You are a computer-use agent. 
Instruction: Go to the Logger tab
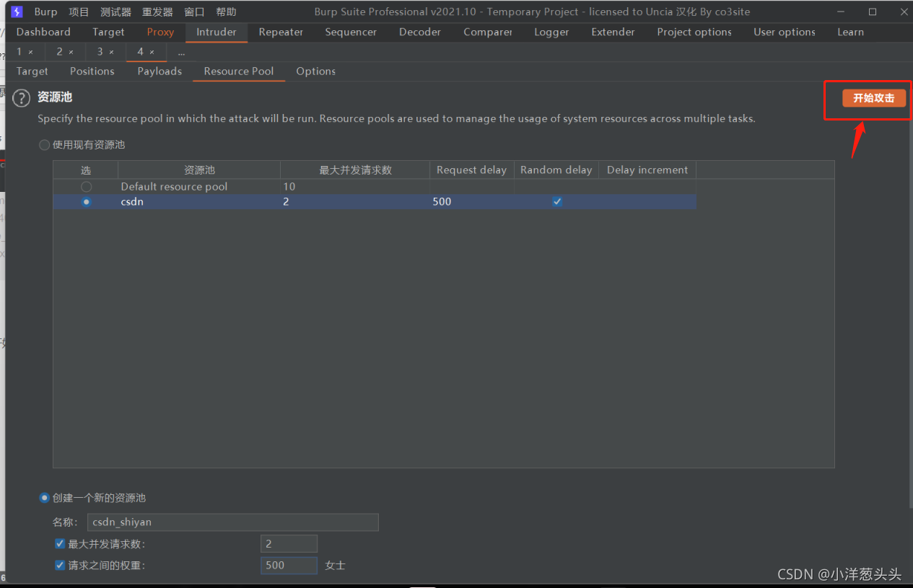tap(551, 32)
